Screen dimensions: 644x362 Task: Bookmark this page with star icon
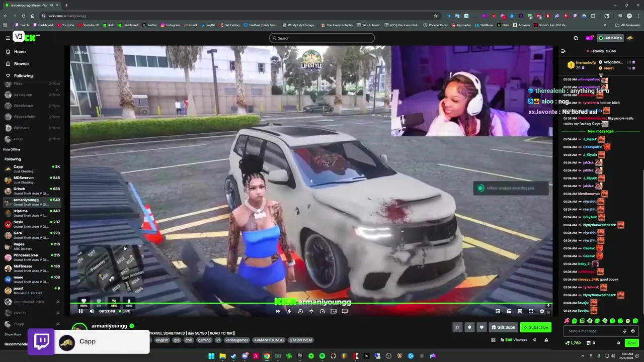tap(436, 16)
